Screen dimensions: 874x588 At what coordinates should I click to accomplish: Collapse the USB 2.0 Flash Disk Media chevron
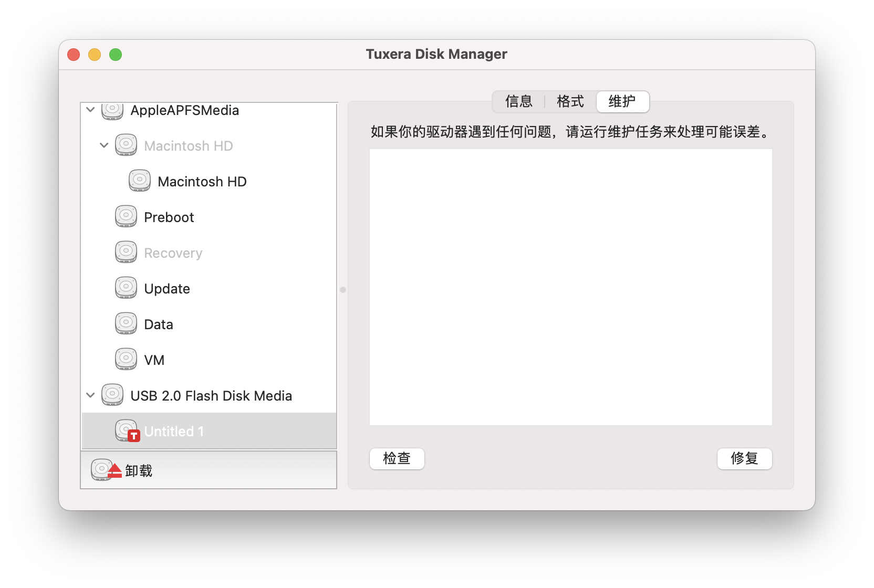coord(90,395)
